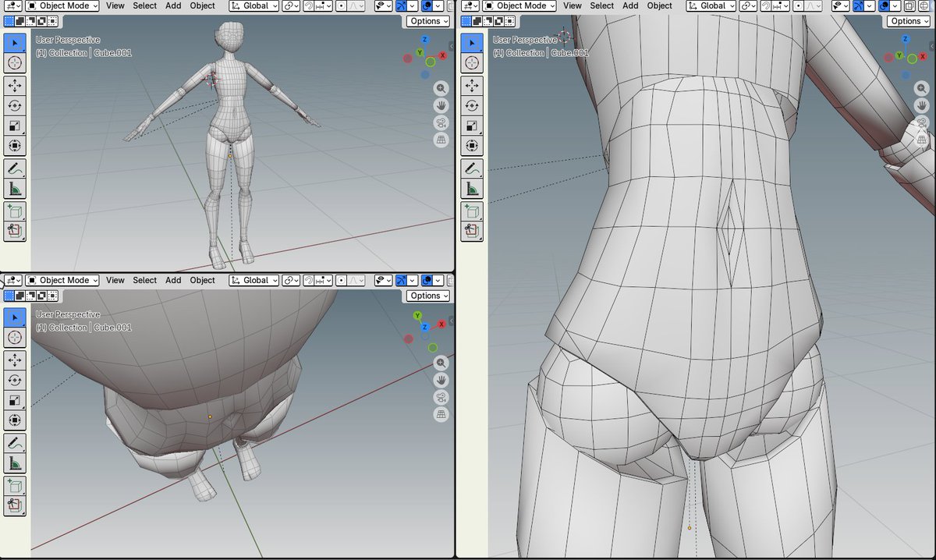Choose set-new selection mode icon in right viewport
The image size is (936, 560).
point(467,21)
